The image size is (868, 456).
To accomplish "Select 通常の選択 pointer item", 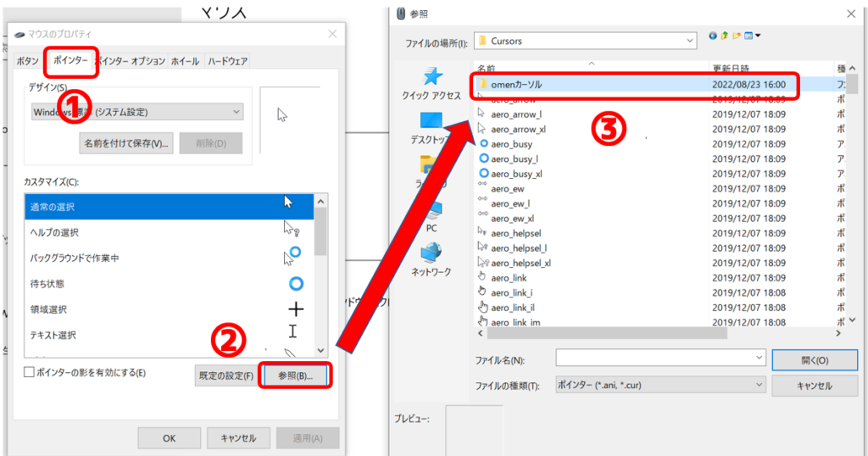I will tap(169, 207).
